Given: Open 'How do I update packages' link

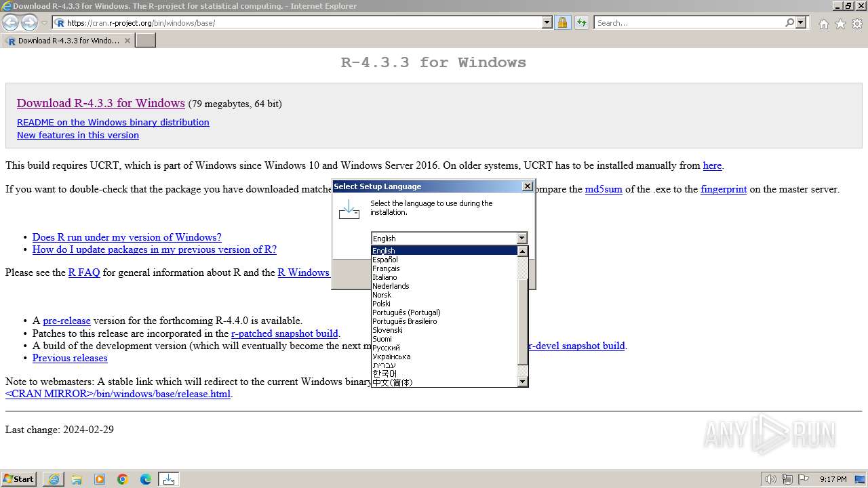Looking at the screenshot, I should (155, 249).
